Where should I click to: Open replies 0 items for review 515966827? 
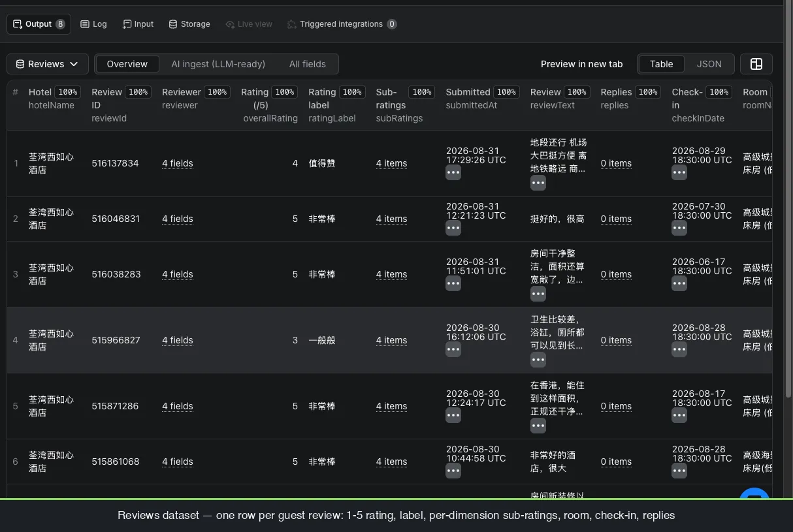coord(617,340)
